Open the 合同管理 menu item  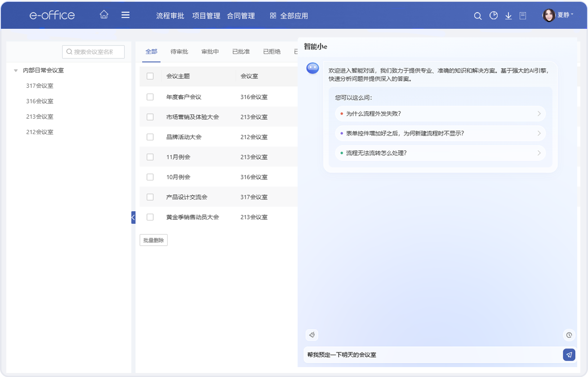tap(241, 16)
